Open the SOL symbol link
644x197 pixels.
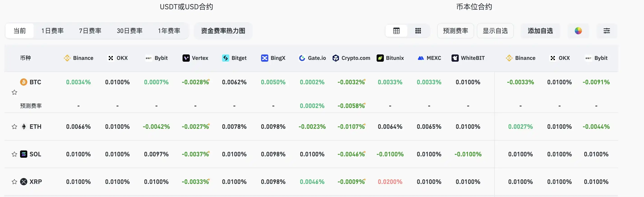tap(35, 154)
